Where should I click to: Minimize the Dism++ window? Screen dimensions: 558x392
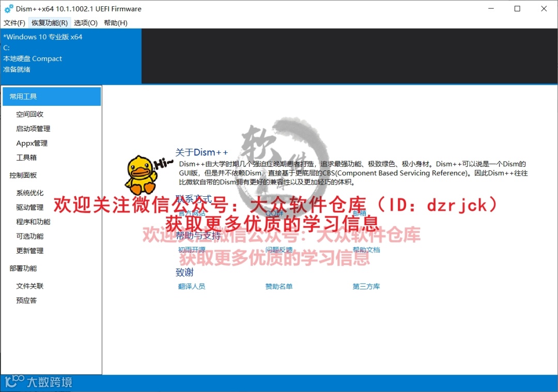(491, 9)
